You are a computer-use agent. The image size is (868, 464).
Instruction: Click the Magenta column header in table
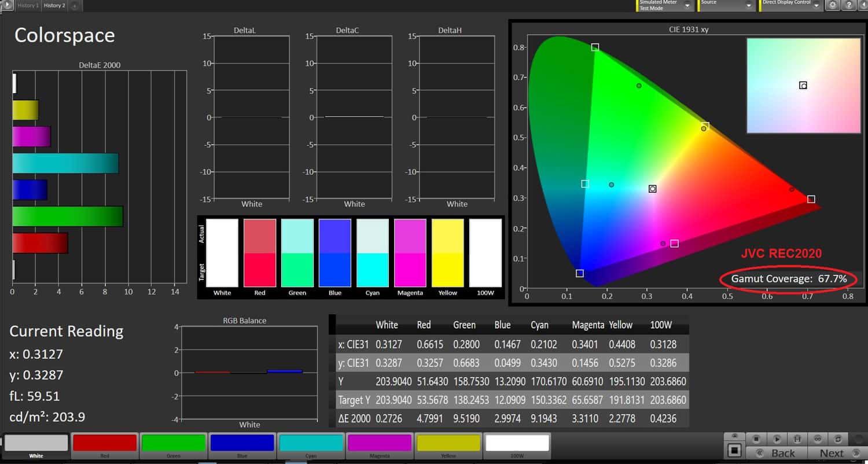588,325
